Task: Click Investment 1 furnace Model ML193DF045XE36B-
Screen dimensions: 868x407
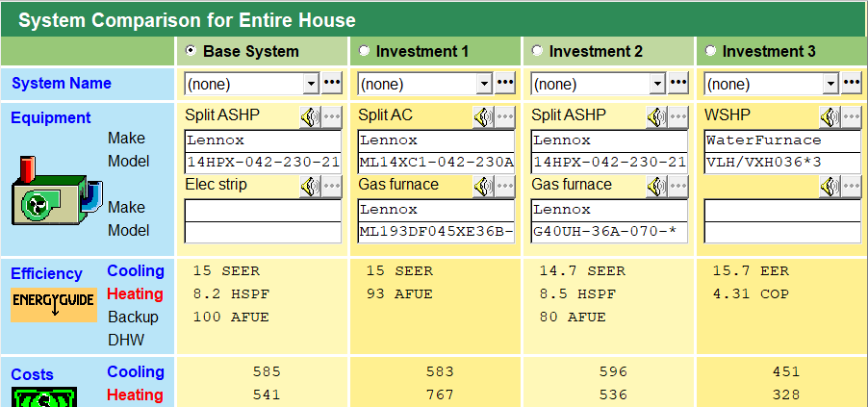Action: pyautogui.click(x=436, y=233)
